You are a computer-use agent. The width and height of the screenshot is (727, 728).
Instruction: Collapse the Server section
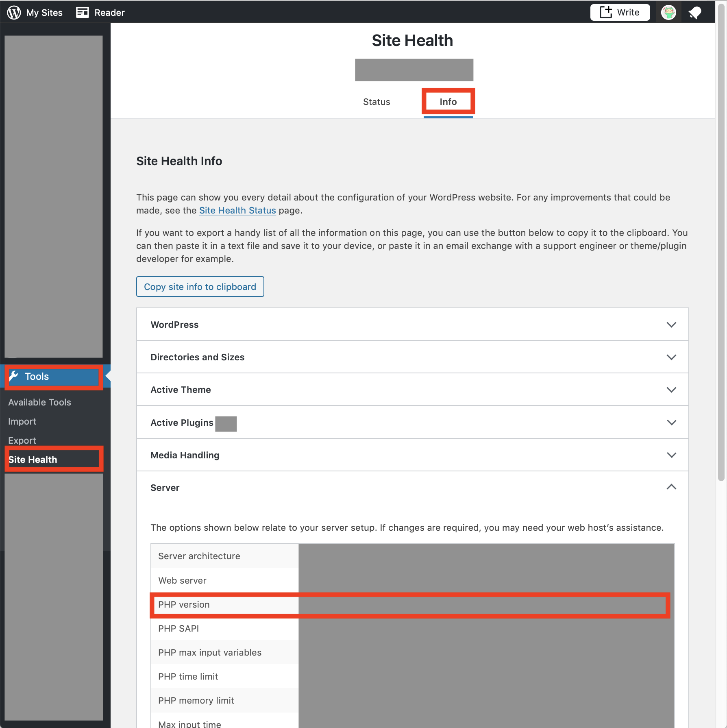coord(413,487)
